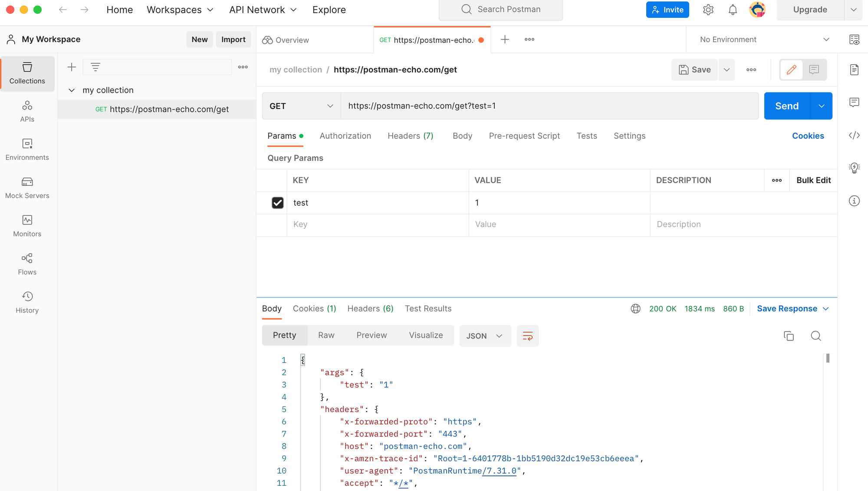Click the request URL input field
Viewport: 868px width, 491px height.
point(549,106)
